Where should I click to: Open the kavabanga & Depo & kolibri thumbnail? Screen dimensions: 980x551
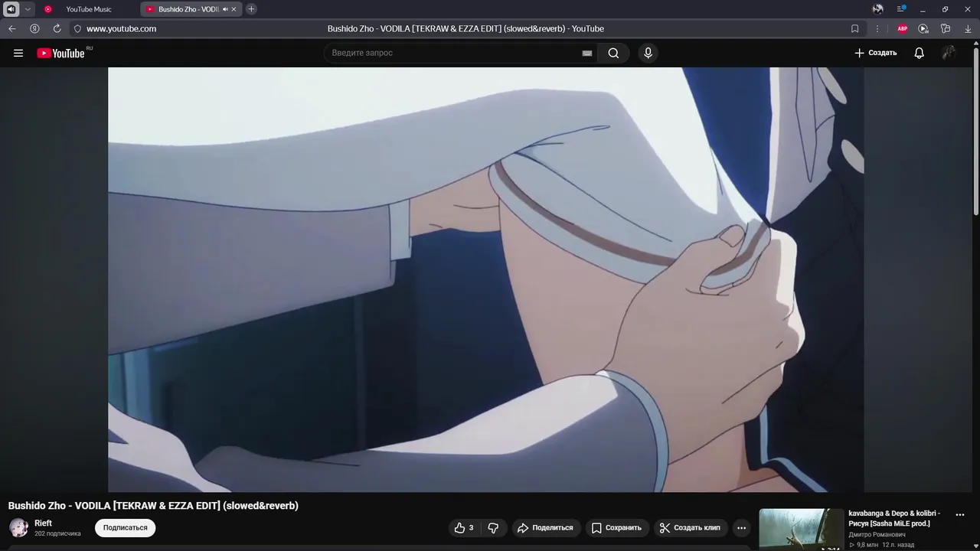(801, 530)
